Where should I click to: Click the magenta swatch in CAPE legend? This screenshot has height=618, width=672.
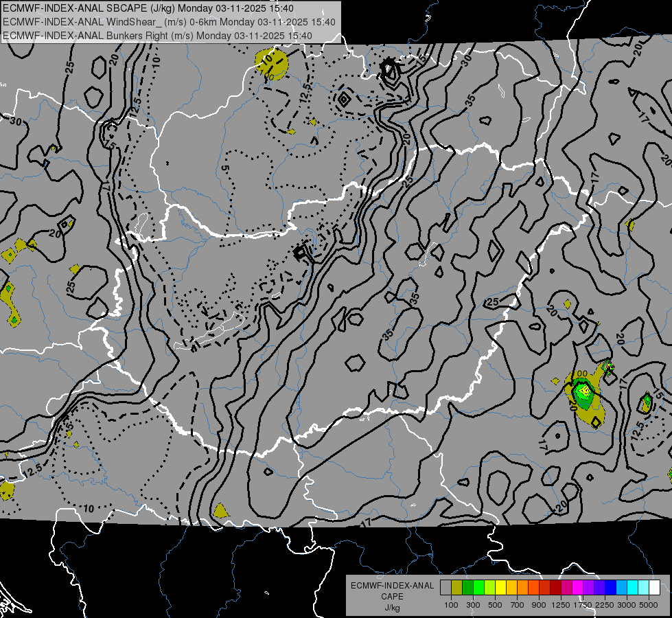(578, 588)
